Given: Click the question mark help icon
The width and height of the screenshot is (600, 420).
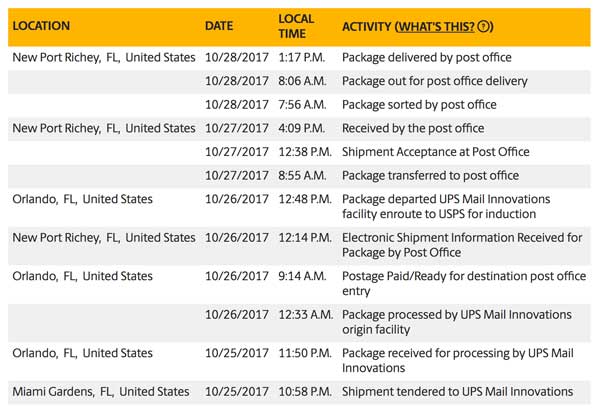Looking at the screenshot, I should [x=483, y=26].
